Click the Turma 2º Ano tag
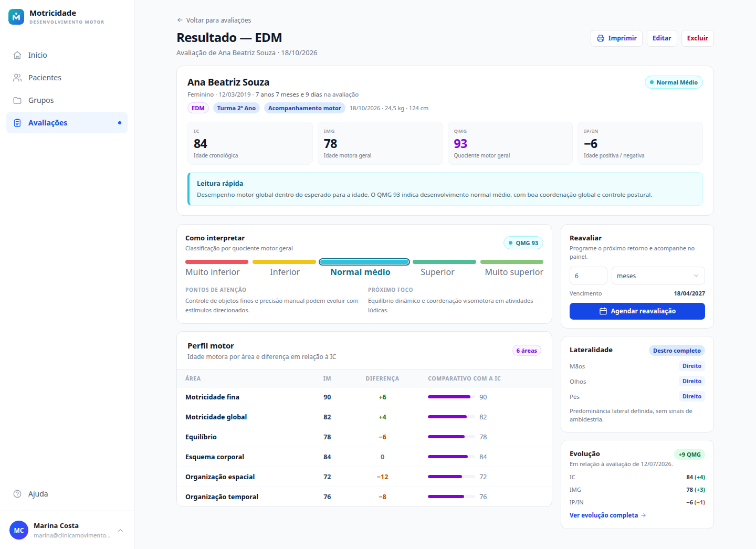This screenshot has width=756, height=549. pos(236,108)
